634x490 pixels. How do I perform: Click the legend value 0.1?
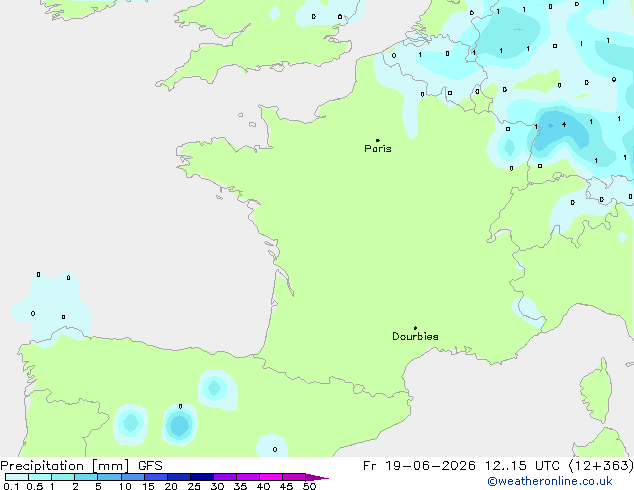point(11,486)
